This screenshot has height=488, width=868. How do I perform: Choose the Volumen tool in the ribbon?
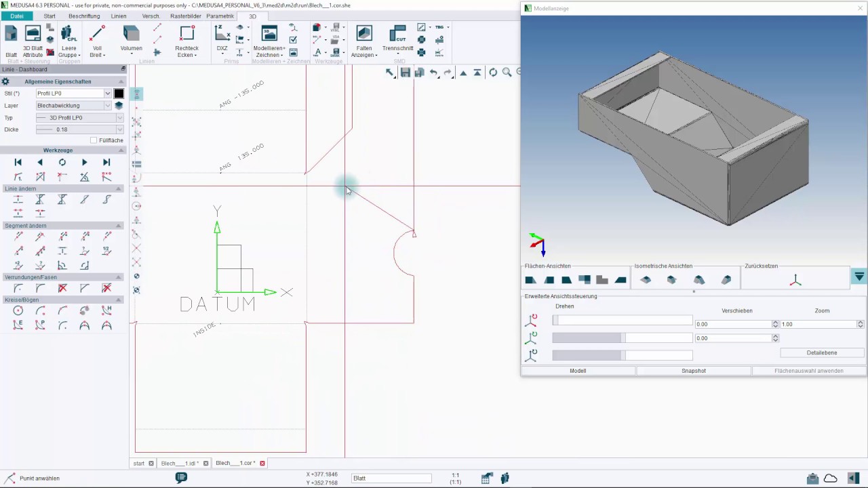[x=131, y=39]
